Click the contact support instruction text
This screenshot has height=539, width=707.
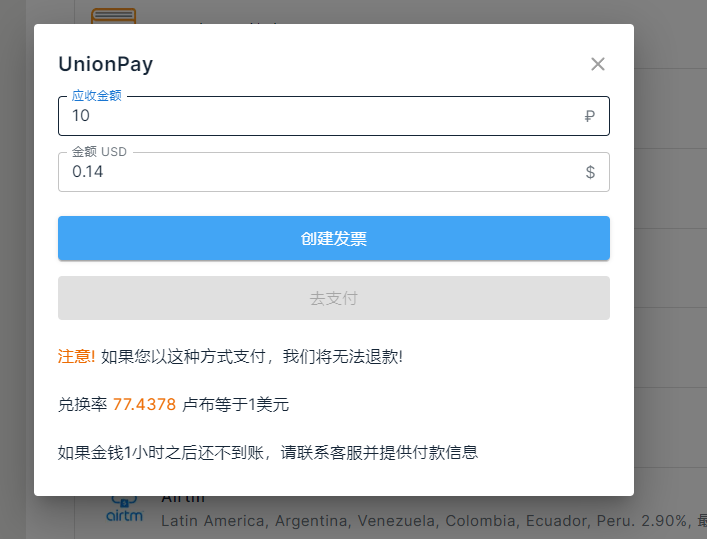(268, 452)
